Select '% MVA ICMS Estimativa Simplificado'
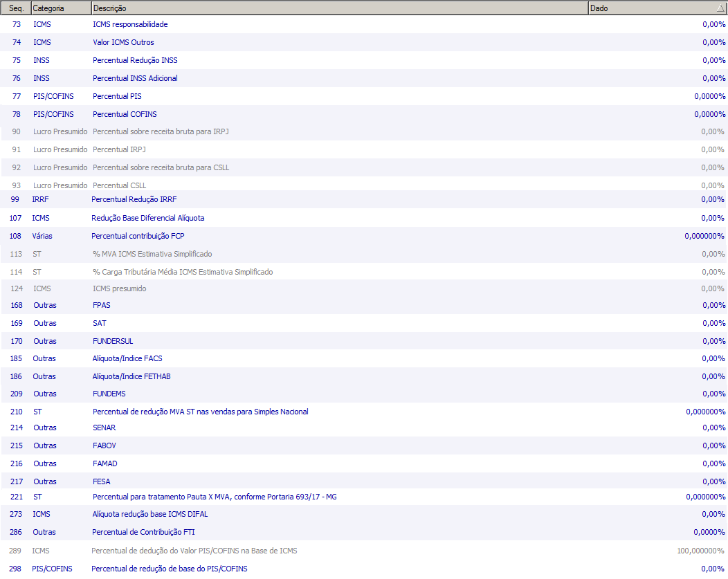 [x=364, y=255]
